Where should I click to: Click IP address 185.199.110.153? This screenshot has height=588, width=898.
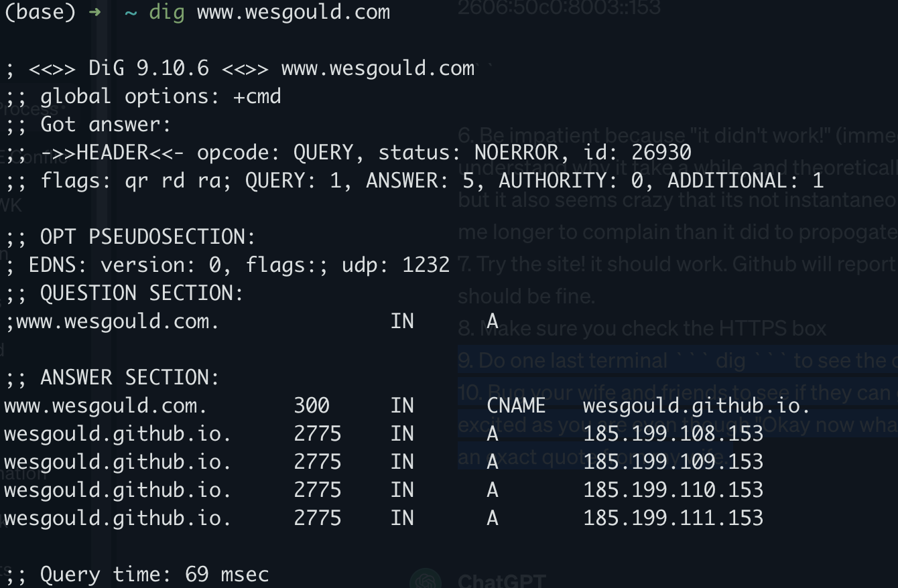point(673,490)
